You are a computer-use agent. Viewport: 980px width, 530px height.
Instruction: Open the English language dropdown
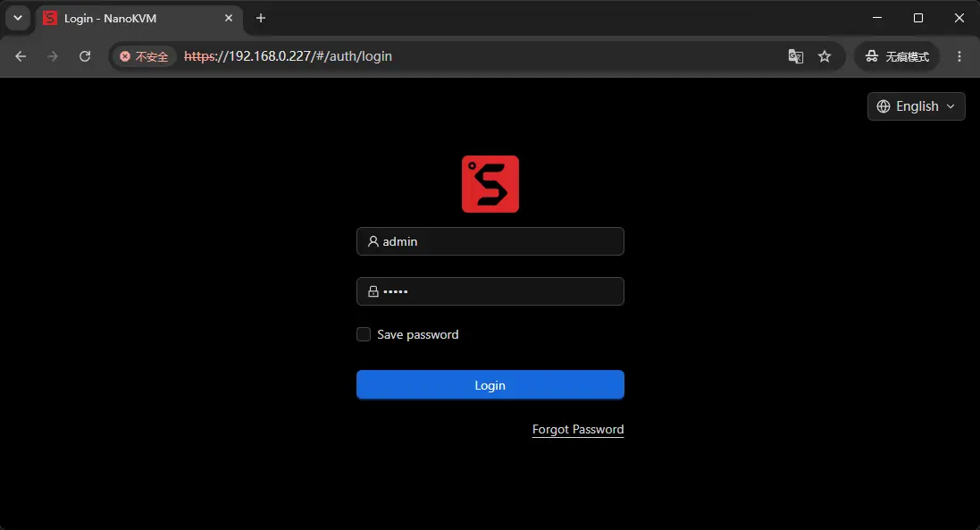point(917,106)
